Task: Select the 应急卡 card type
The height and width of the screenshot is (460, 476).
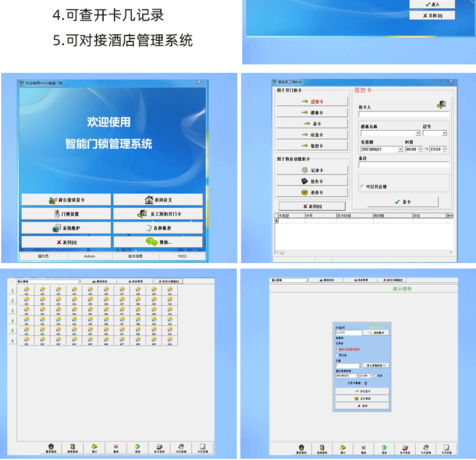Action: [x=312, y=135]
